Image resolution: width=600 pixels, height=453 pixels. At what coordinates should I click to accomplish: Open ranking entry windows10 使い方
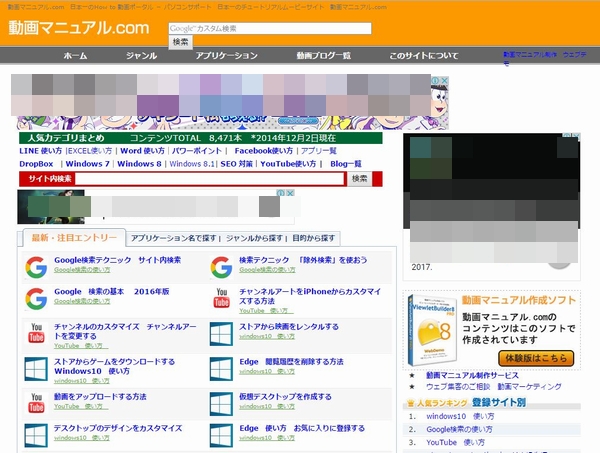coord(460,416)
